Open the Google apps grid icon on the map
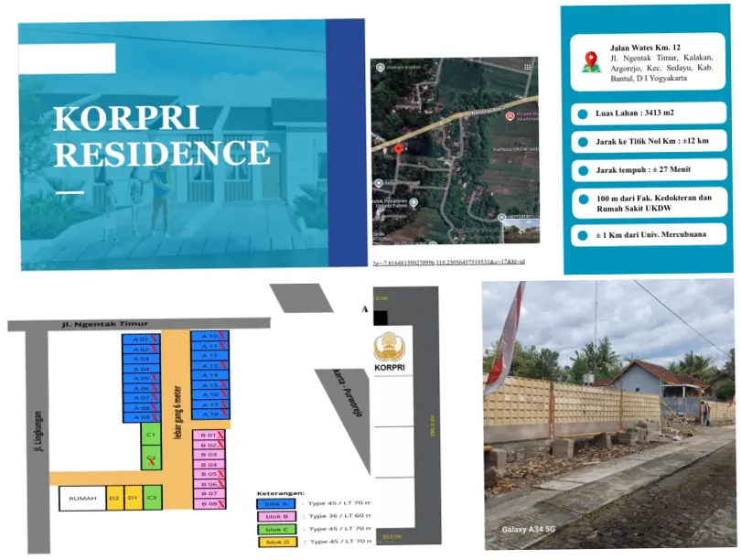 click(526, 67)
